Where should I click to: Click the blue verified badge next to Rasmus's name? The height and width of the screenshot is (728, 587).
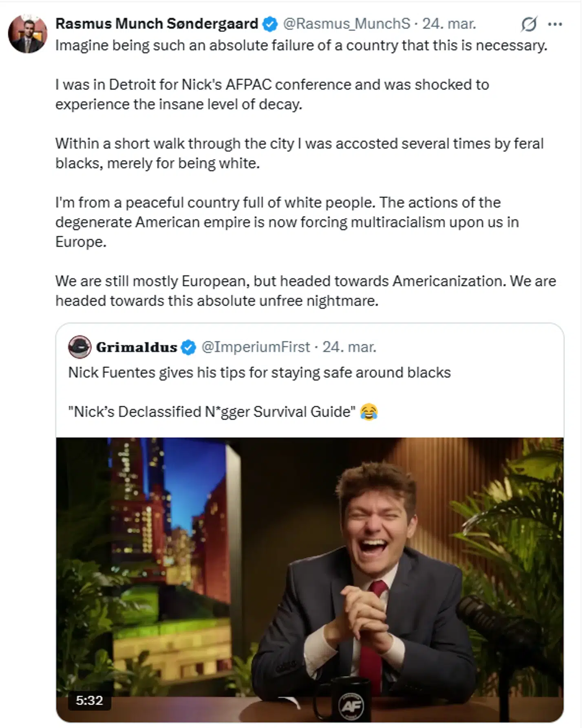tap(269, 24)
